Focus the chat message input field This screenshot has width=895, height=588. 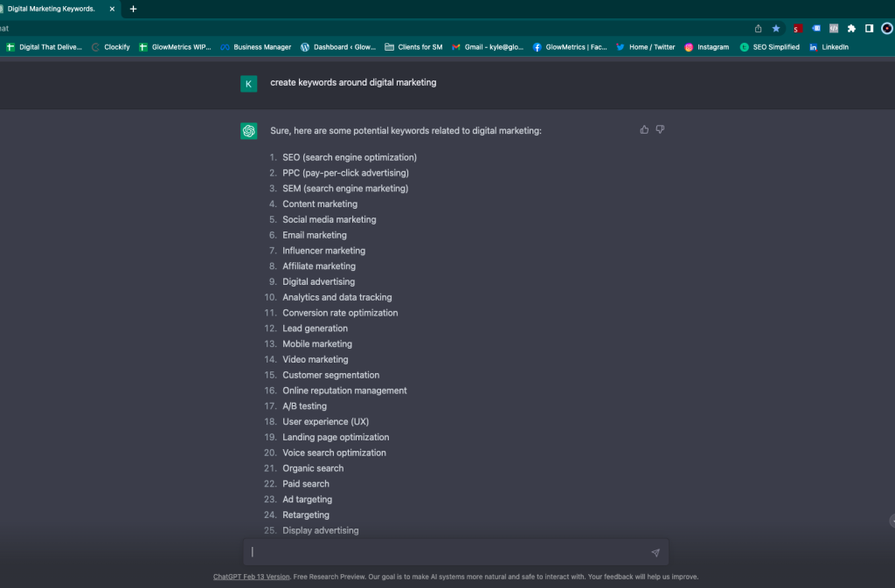[446, 552]
